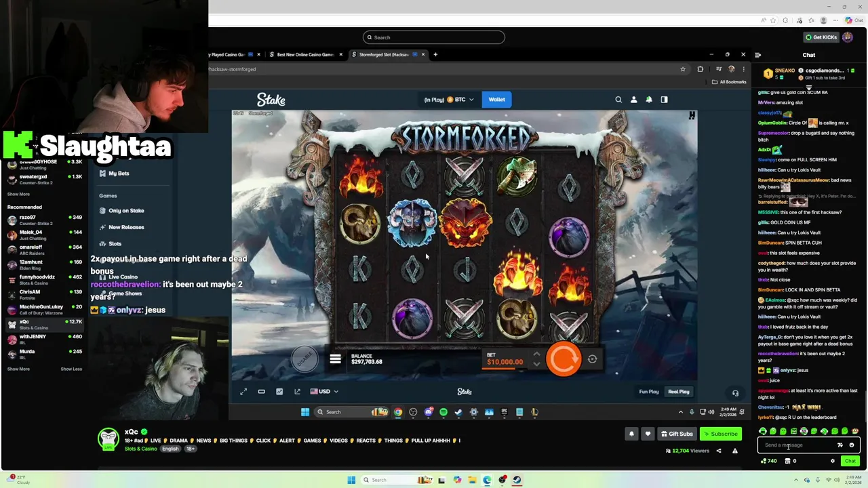
Task: Switch to the Stormforged Slot browser tab
Action: click(x=388, y=54)
